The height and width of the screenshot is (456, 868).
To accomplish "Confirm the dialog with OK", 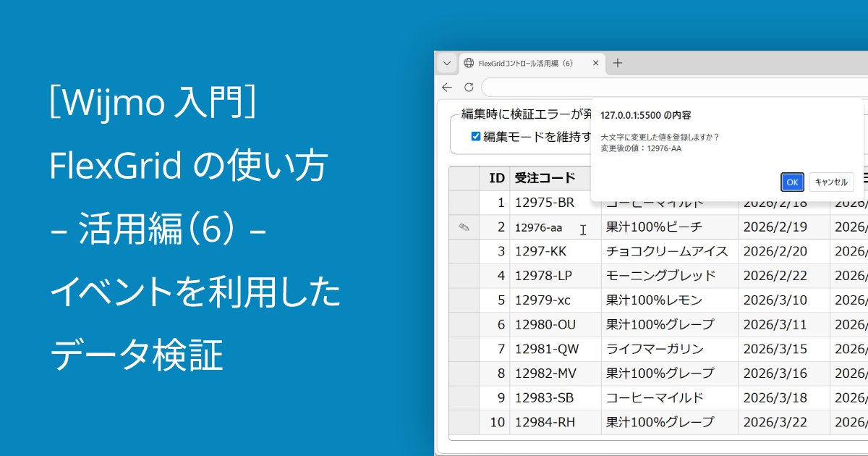I will coord(792,182).
